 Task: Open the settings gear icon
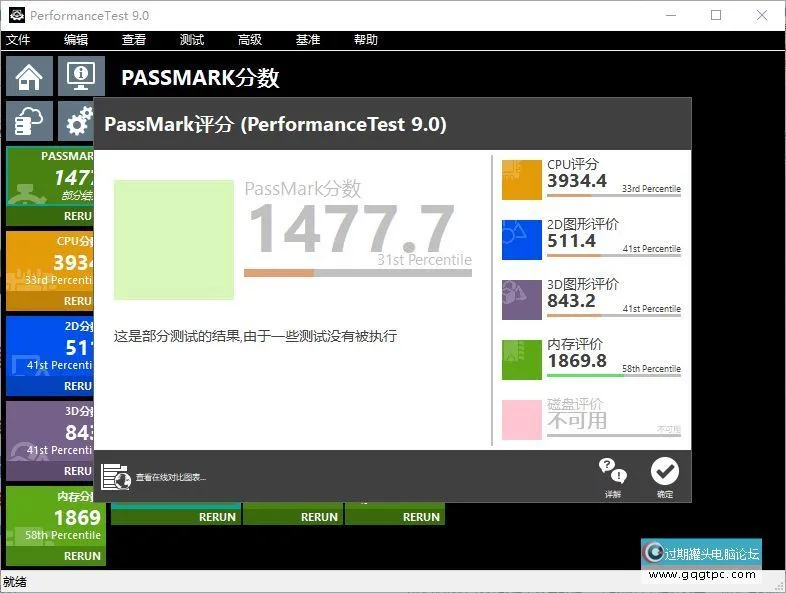point(78,122)
